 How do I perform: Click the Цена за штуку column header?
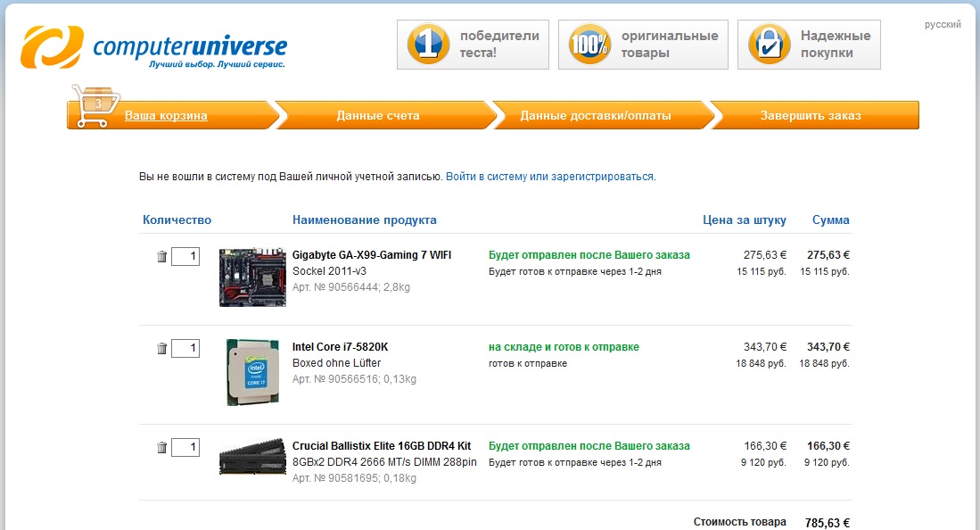[x=745, y=219]
